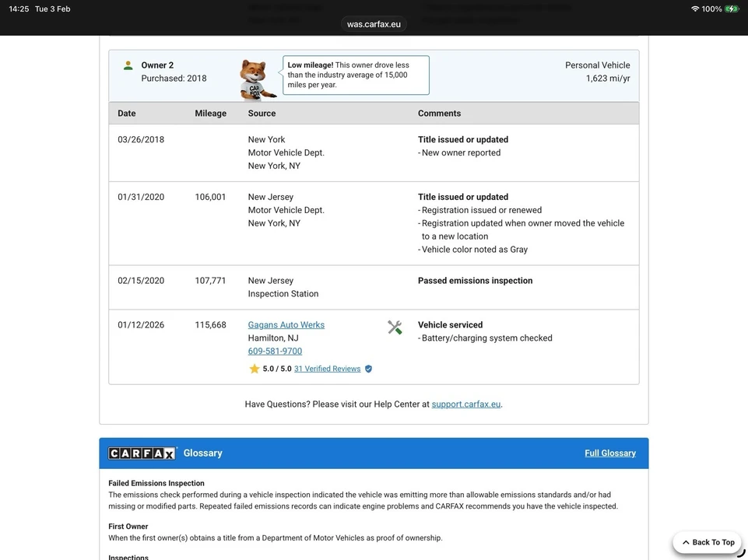748x560 pixels.
Task: Tap the battery charging icon
Action: coord(732,9)
